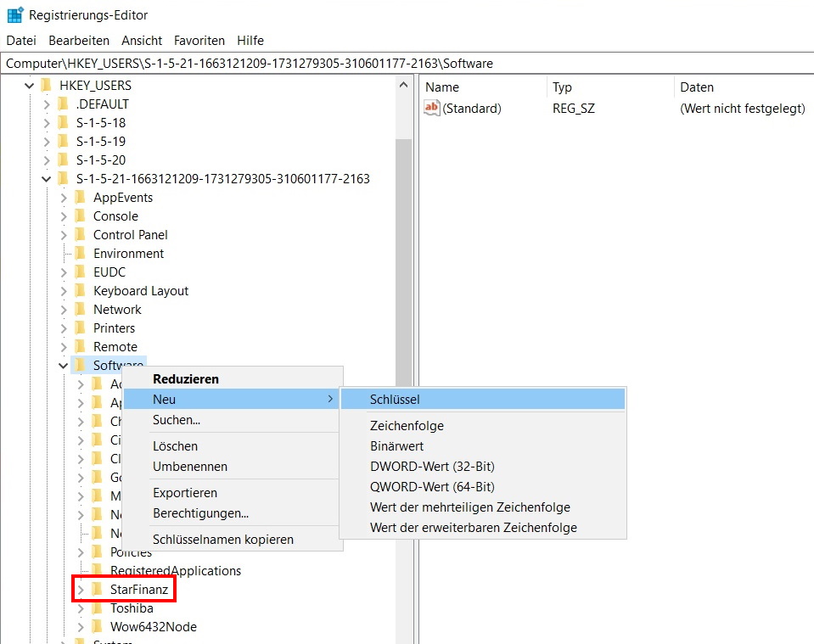Click the Keyboard Layout folder icon
Viewport: 814px width, 644px height.
(80, 290)
